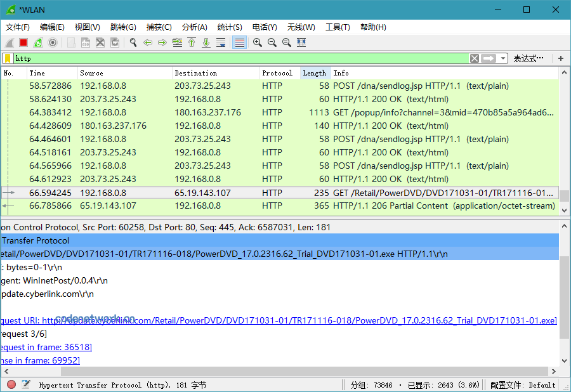Open the find packet tool
The width and height of the screenshot is (571, 392).
click(x=133, y=42)
